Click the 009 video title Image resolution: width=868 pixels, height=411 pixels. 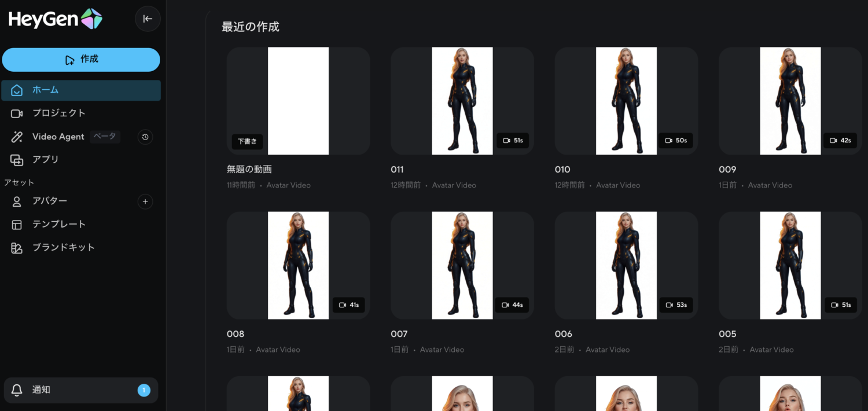point(727,170)
